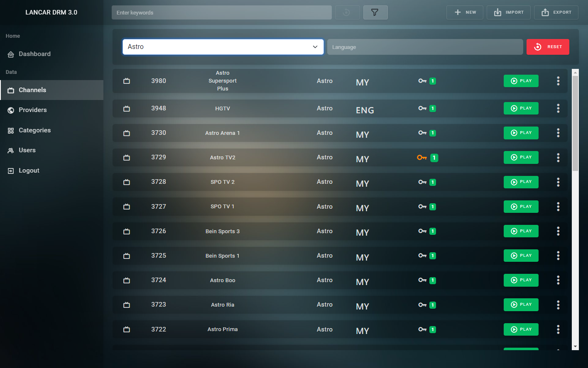Click the key icon for HGTV
This screenshot has width=588, height=368.
coord(422,108)
